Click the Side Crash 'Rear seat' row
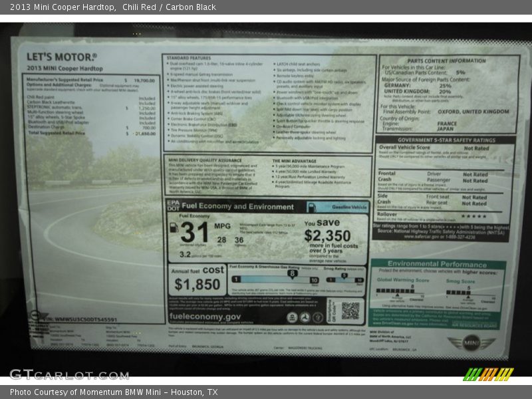The image size is (532, 399). click(x=456, y=203)
